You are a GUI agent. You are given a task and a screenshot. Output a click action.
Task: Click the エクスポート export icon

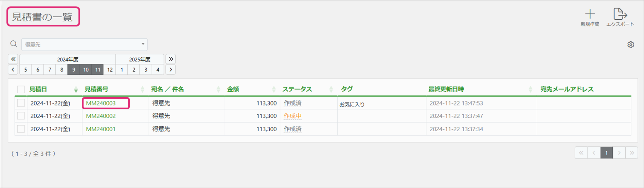tap(620, 14)
